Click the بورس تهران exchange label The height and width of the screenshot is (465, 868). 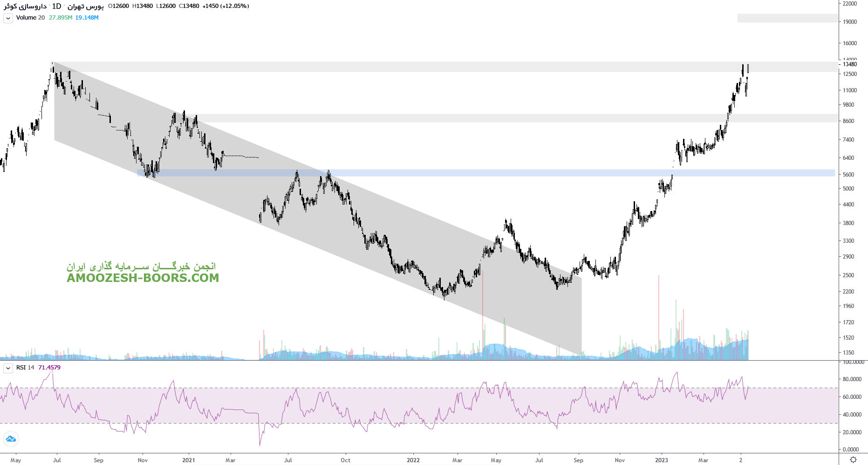pos(86,6)
